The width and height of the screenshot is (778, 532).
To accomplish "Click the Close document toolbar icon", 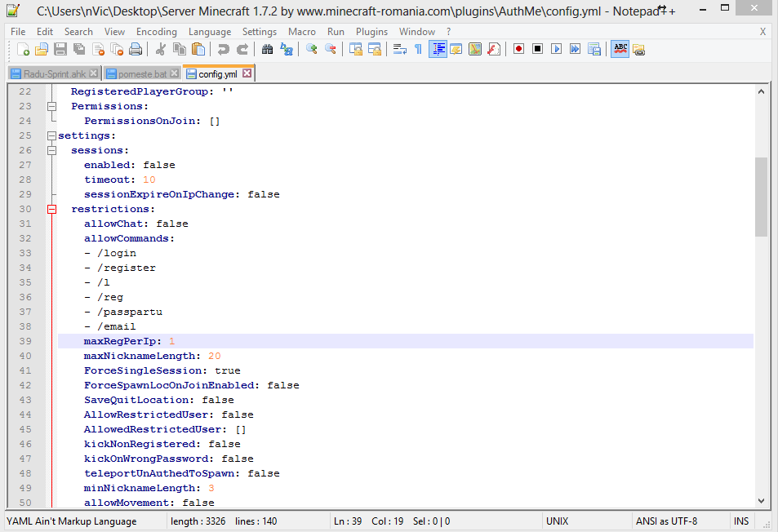I will point(98,49).
